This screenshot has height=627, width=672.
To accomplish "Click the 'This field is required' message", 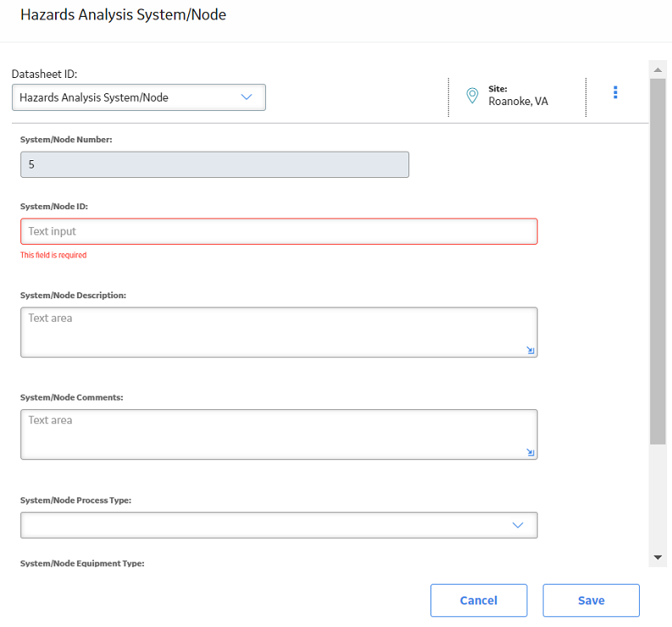I will pyautogui.click(x=53, y=255).
